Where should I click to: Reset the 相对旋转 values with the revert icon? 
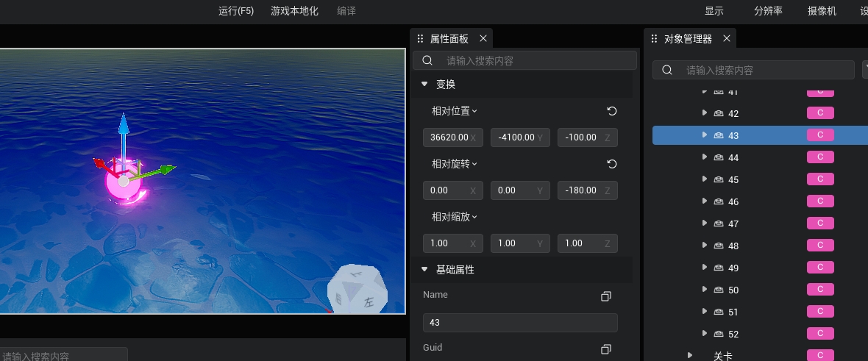click(612, 164)
